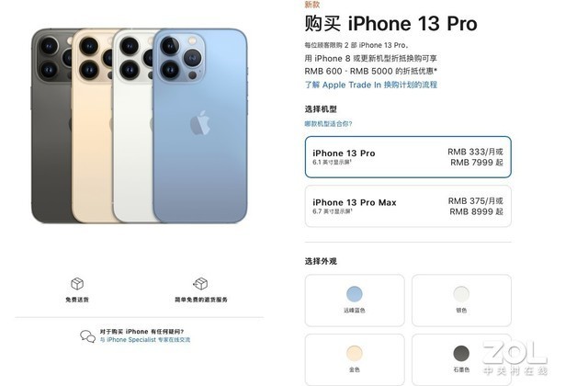Select the iPhone 13 Pro Max option
588x386 pixels.
[408, 206]
